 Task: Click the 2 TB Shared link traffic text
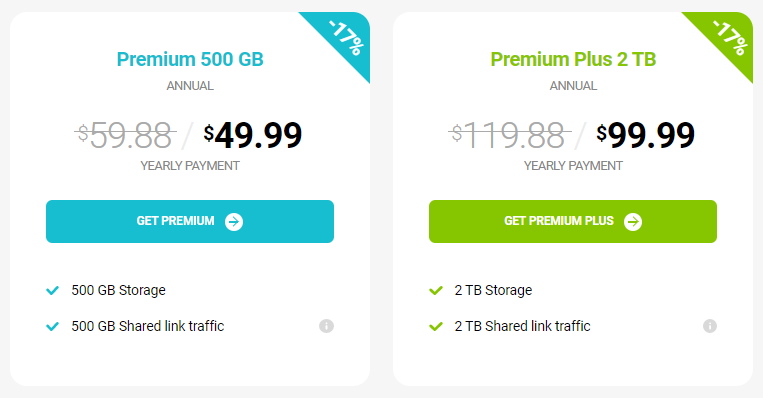click(x=523, y=326)
